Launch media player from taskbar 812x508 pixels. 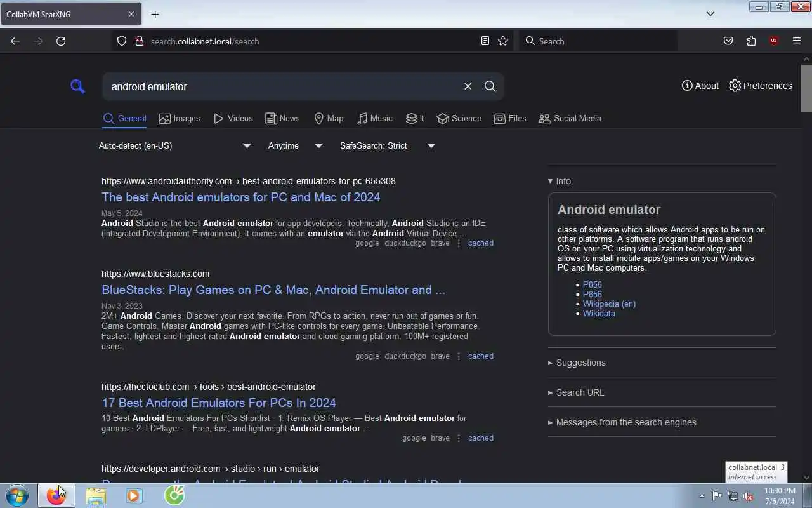(134, 496)
